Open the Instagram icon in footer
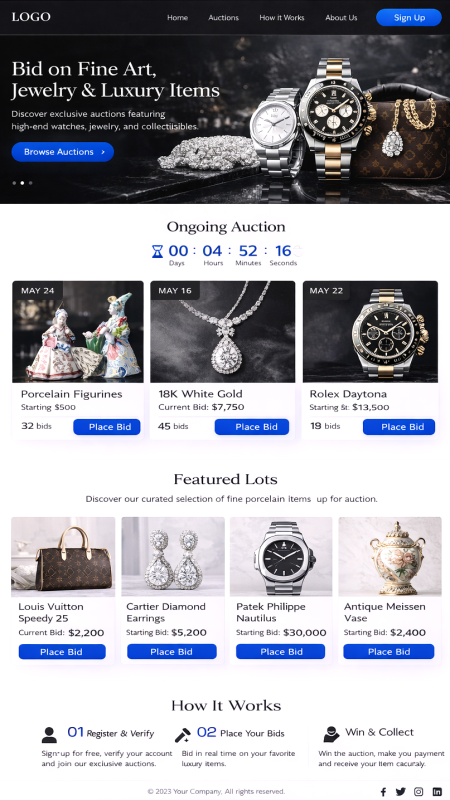The height and width of the screenshot is (800, 450). click(x=418, y=791)
